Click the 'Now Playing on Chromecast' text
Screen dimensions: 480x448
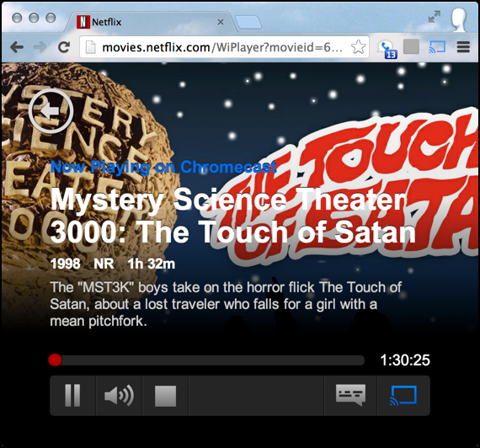tap(163, 168)
